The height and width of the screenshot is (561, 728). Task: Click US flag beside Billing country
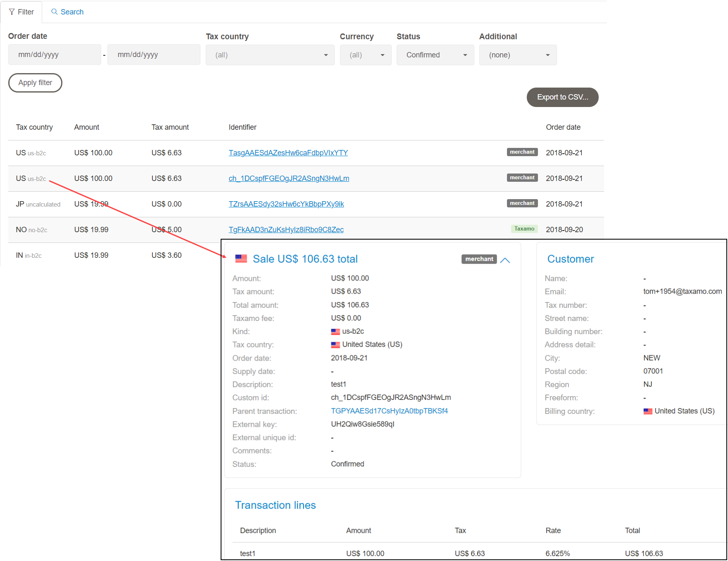point(648,411)
